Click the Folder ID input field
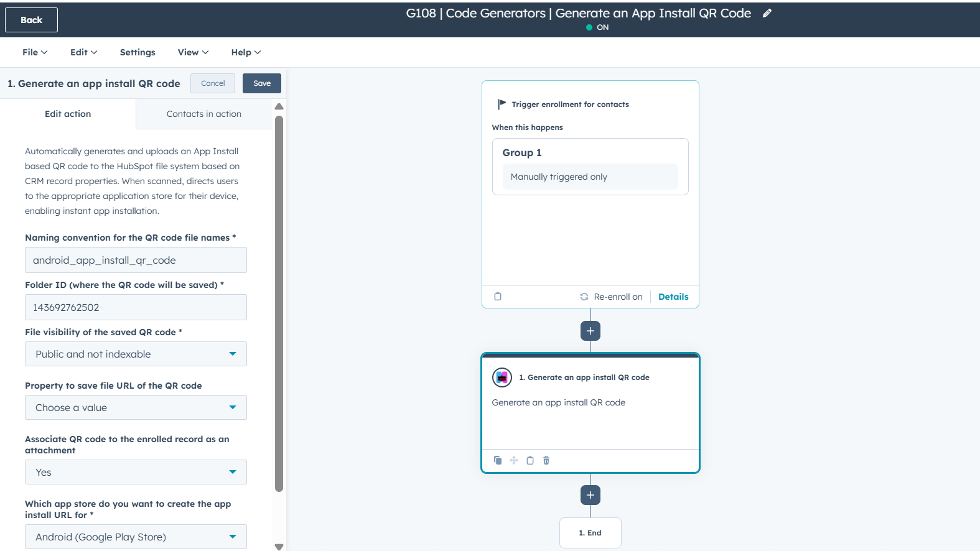 pyautogui.click(x=136, y=307)
